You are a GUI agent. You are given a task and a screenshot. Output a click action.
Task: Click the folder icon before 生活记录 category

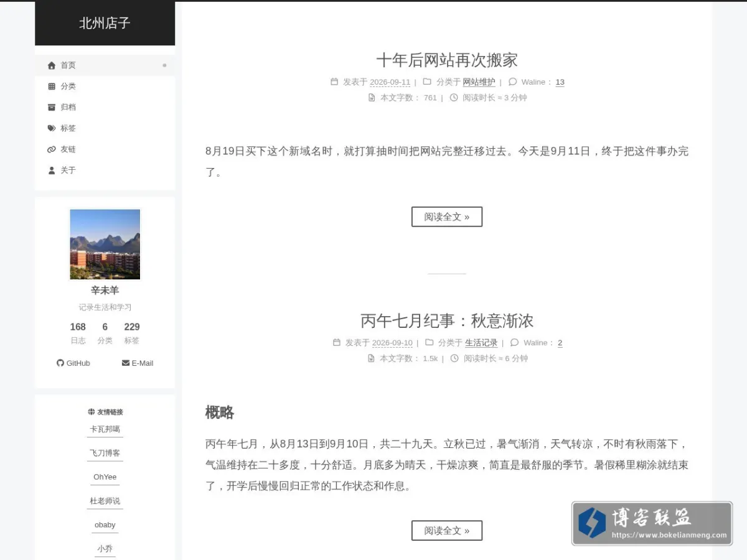[x=430, y=342]
